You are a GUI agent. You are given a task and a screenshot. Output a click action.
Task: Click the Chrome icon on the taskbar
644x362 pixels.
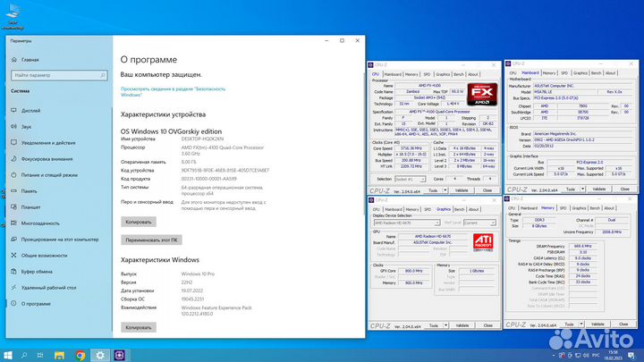pos(81,354)
